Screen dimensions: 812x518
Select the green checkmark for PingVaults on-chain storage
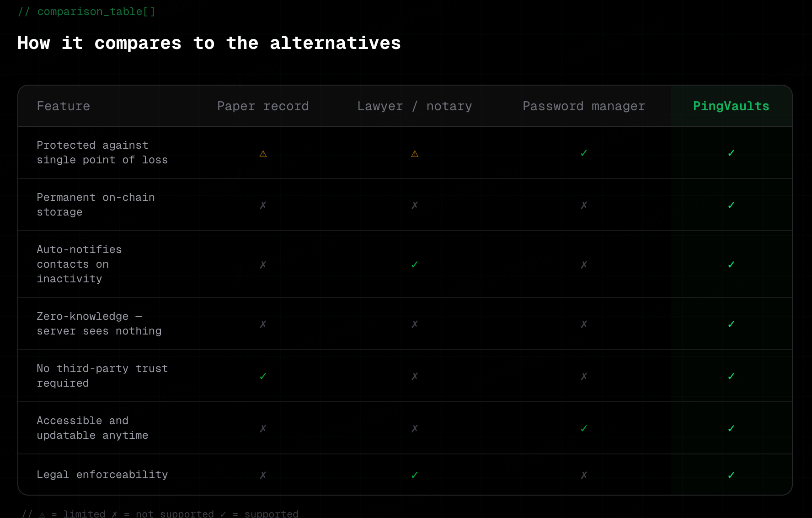pyautogui.click(x=731, y=205)
